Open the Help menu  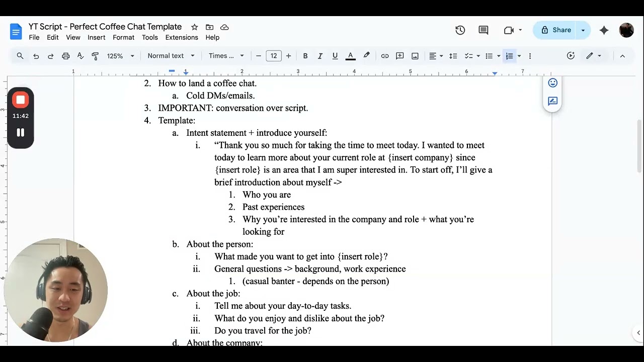212,38
